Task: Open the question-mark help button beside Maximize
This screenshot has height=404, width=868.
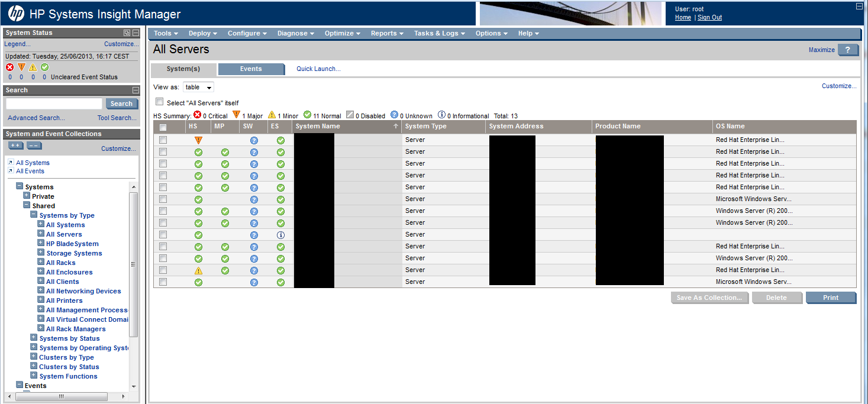Action: point(848,50)
